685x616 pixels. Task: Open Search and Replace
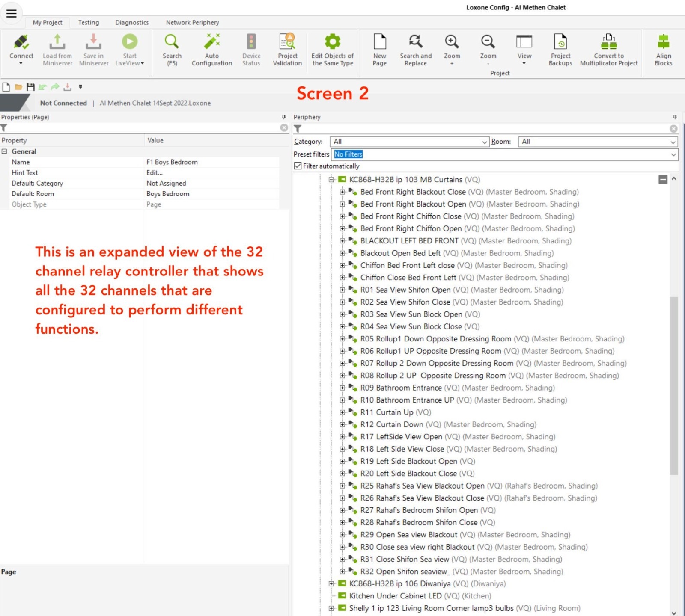416,43
